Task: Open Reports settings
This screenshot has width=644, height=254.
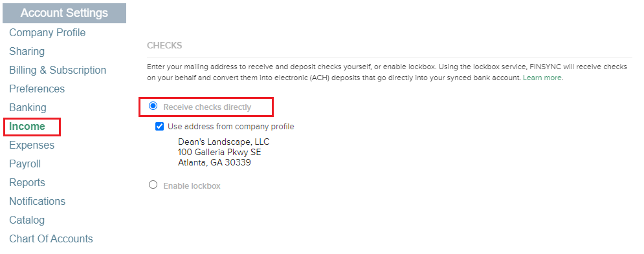Action: 27,183
